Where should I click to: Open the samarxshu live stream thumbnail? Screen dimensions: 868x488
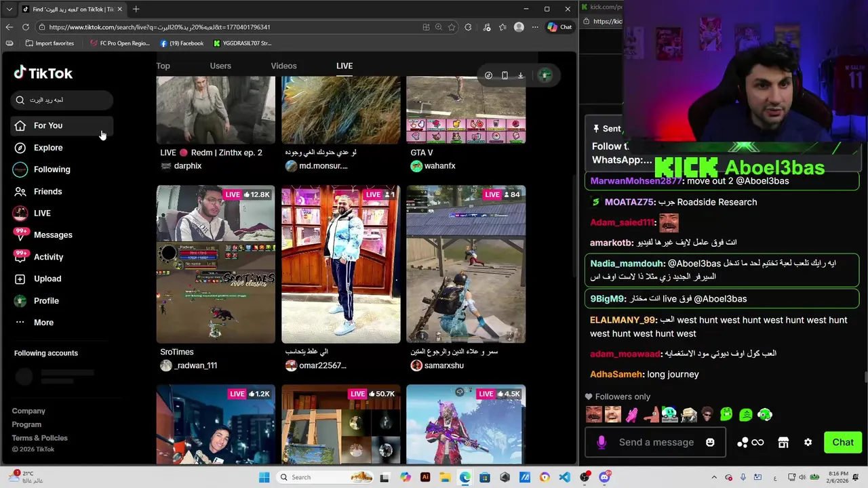pos(466,264)
